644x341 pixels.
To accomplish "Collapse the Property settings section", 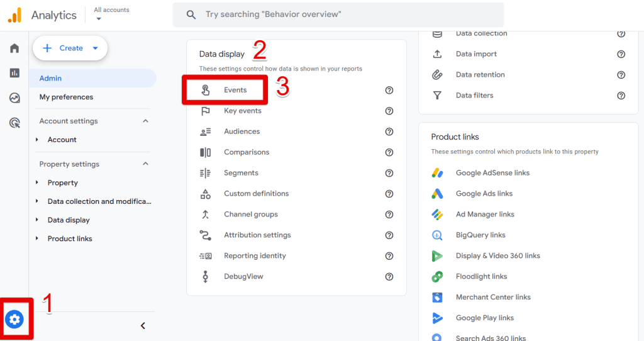I will pos(145,164).
